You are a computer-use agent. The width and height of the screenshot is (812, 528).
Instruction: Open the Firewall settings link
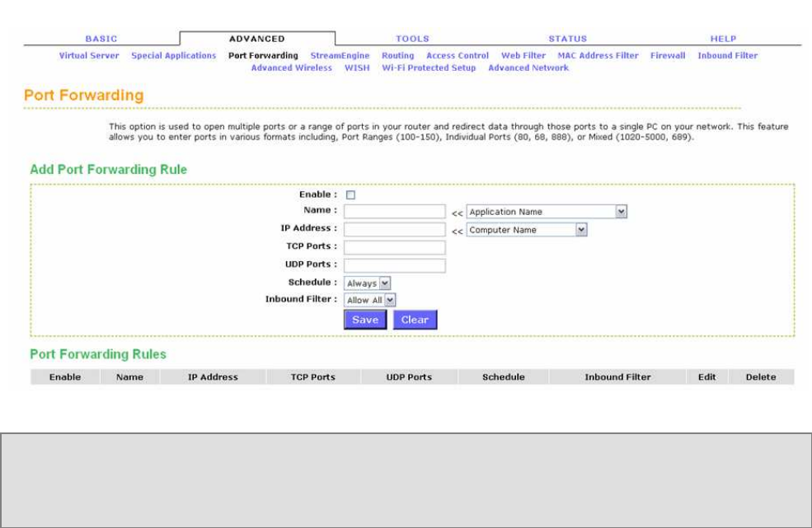pos(668,55)
